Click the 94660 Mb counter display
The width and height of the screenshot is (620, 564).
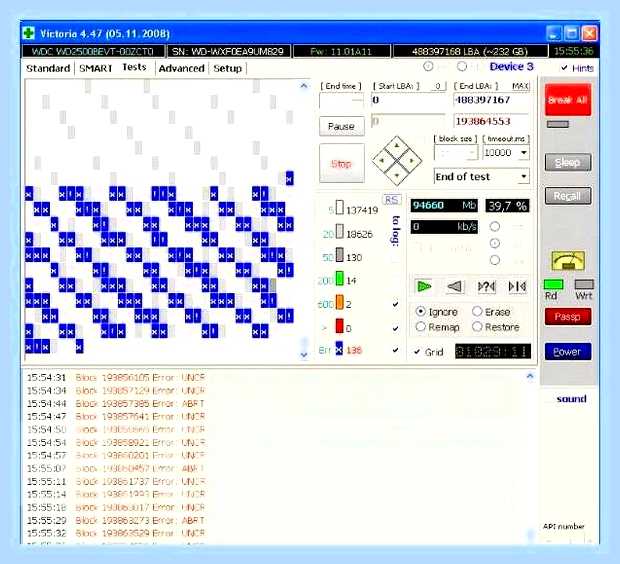click(x=444, y=206)
